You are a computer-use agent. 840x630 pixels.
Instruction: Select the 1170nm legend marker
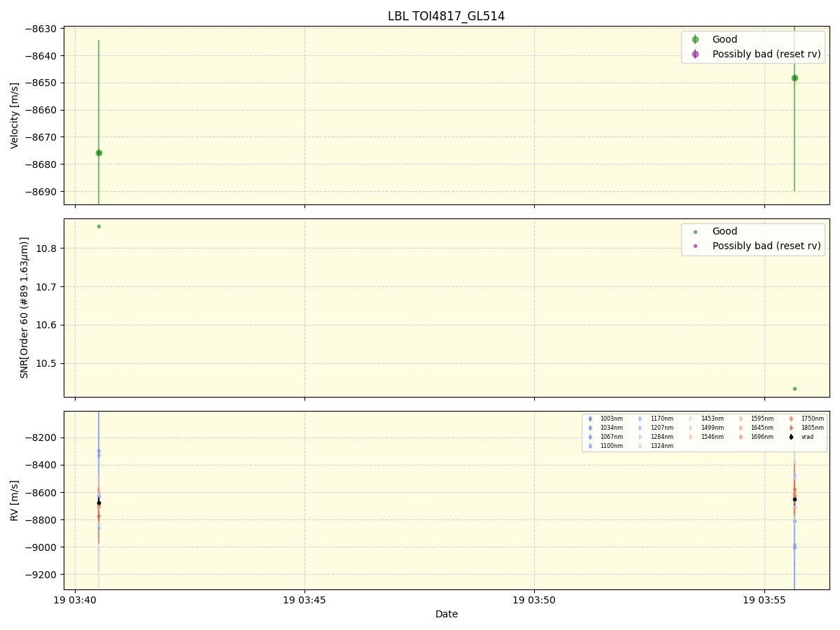(640, 419)
